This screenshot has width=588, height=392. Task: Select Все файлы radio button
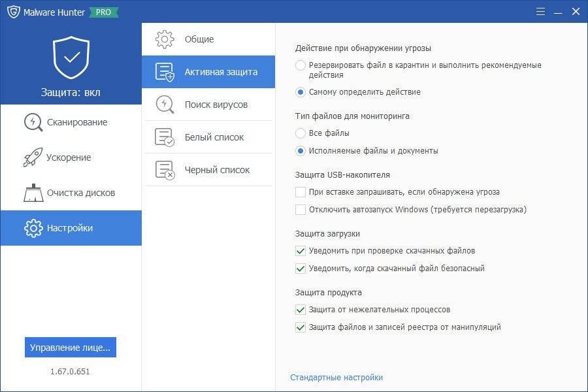tap(301, 133)
